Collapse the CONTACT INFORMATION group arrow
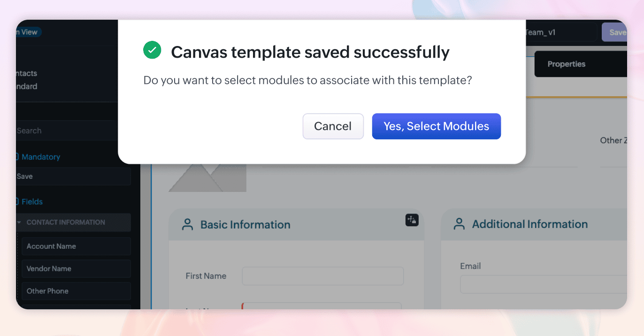This screenshot has width=644, height=336. [19, 222]
